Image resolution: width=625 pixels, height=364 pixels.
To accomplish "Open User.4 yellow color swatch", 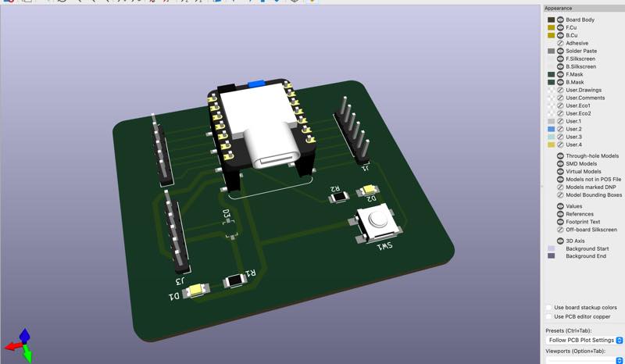I will pyautogui.click(x=552, y=145).
